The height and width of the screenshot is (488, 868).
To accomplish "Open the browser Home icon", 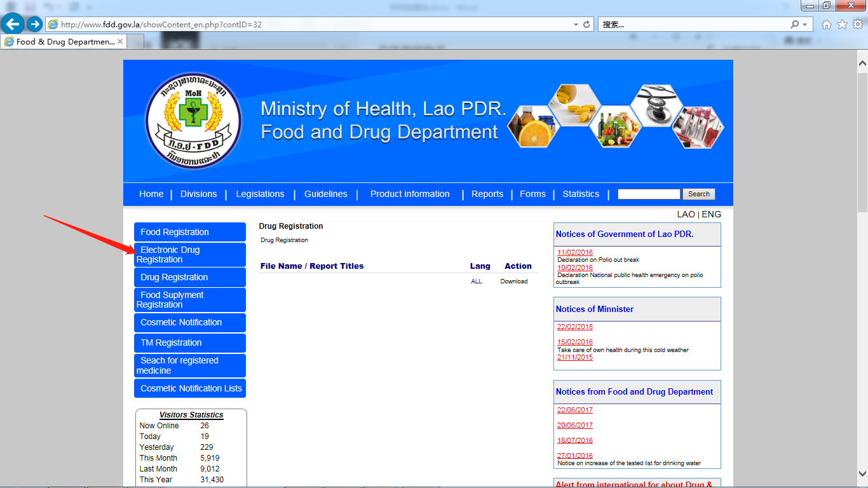I will pos(827,24).
